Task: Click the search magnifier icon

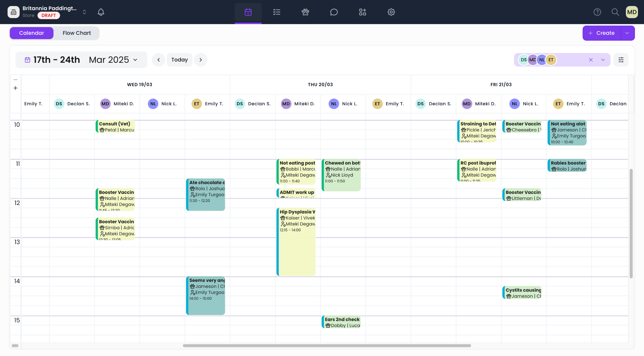Action: tap(615, 12)
